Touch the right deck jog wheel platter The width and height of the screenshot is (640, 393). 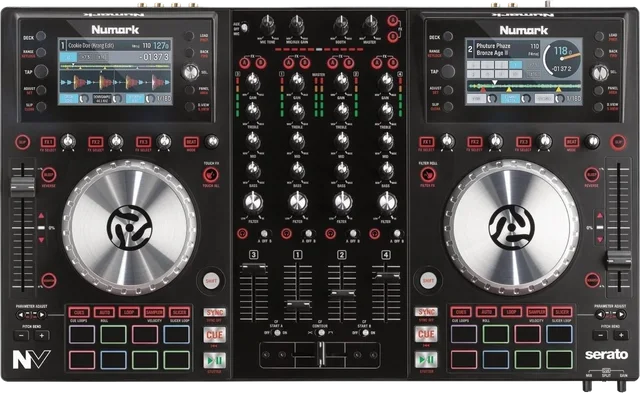click(511, 227)
